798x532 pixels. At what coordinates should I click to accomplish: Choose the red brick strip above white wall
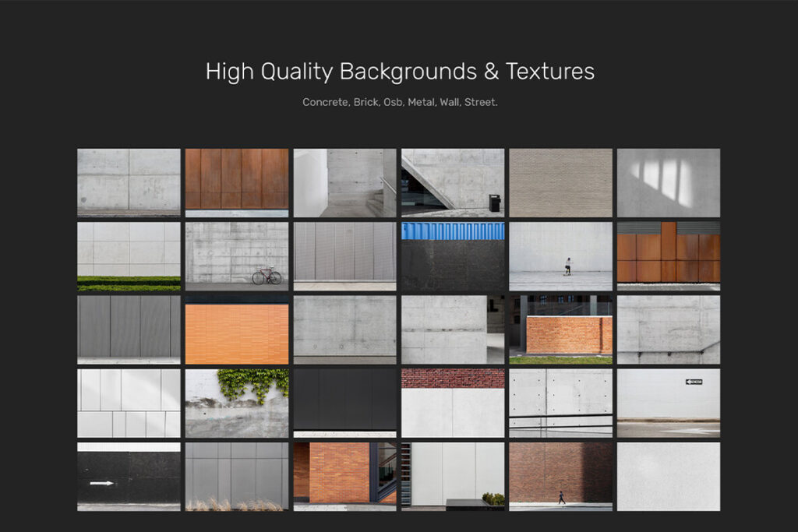[x=452, y=403]
